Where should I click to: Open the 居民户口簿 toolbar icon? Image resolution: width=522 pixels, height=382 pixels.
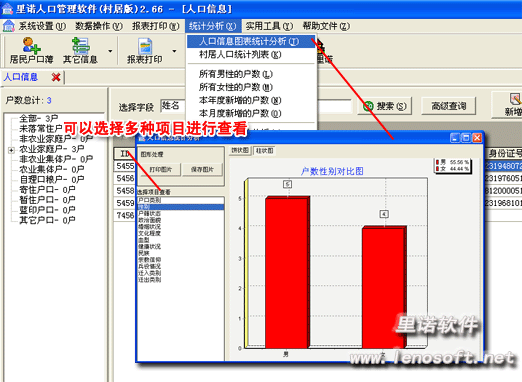(x=32, y=45)
